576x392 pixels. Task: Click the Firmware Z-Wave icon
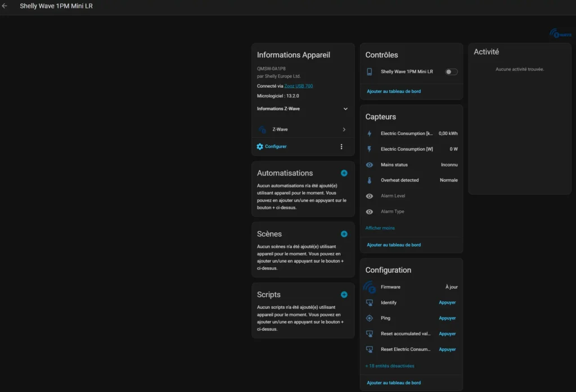(x=369, y=287)
